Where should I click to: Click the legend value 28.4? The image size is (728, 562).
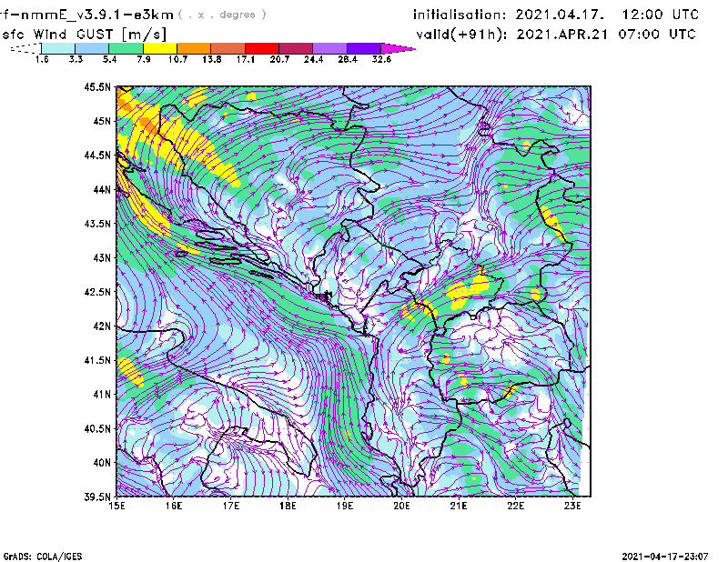[348, 59]
